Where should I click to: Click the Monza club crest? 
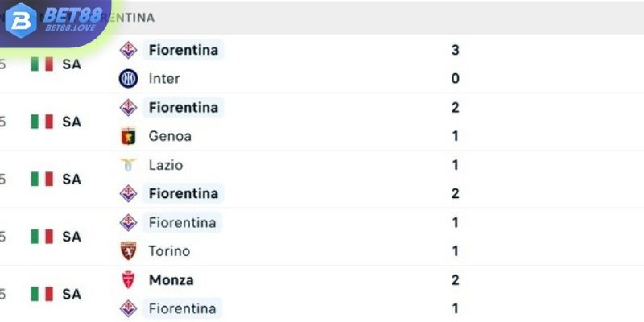128,279
